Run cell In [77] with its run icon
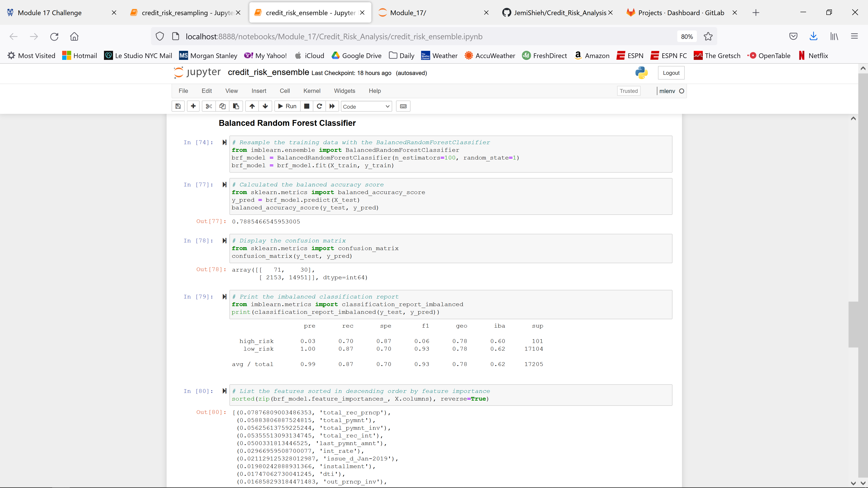Viewport: 868px width, 488px height. coord(224,185)
